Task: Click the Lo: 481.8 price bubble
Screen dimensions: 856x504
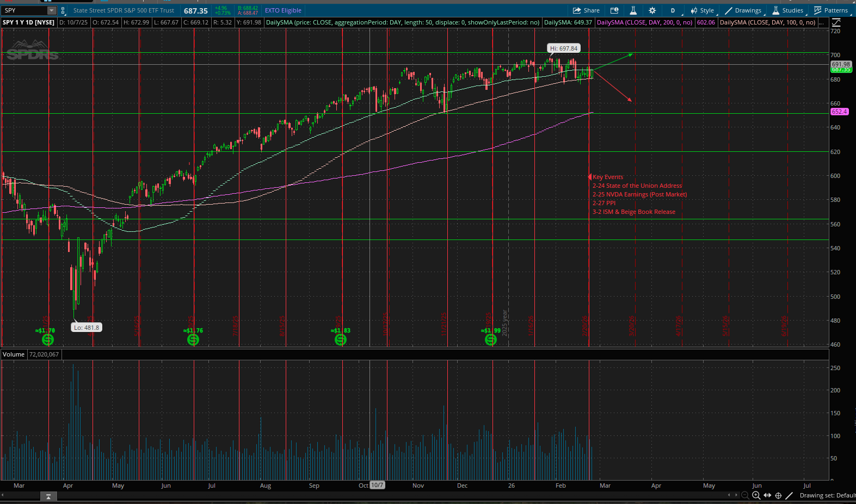Action: click(x=87, y=328)
